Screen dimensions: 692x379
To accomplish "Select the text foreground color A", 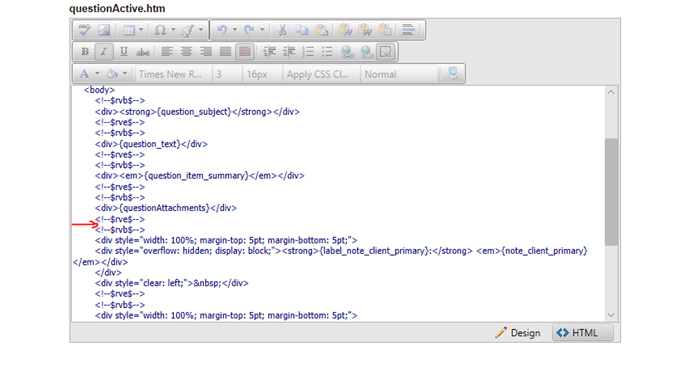I will 84,74.
